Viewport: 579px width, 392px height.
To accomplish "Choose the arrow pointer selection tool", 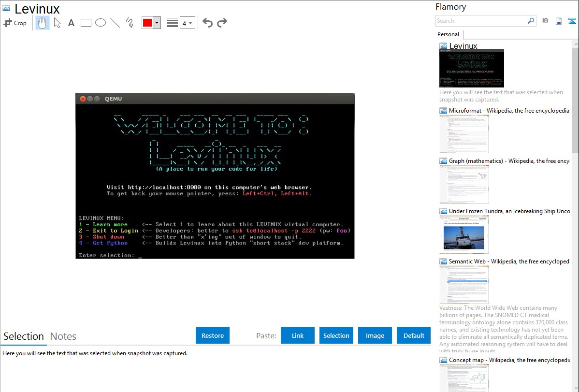I will tap(57, 23).
